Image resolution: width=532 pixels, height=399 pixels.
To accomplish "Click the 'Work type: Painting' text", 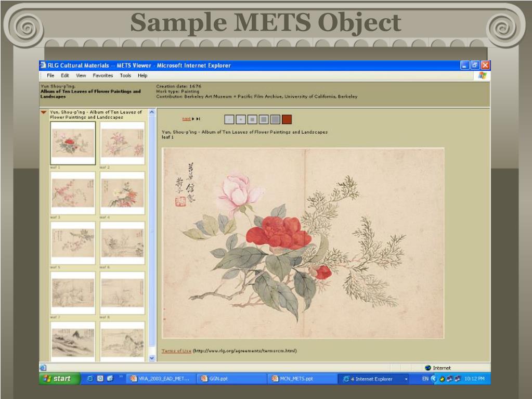I will (x=177, y=91).
